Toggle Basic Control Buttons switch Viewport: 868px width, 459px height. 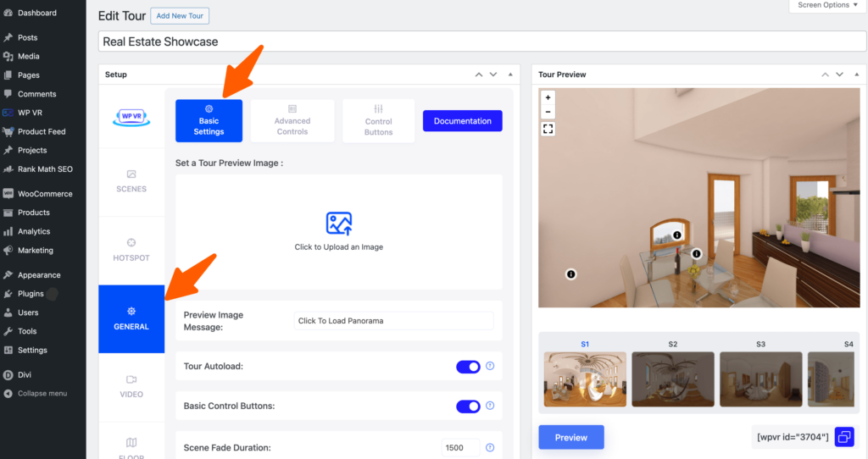click(468, 406)
